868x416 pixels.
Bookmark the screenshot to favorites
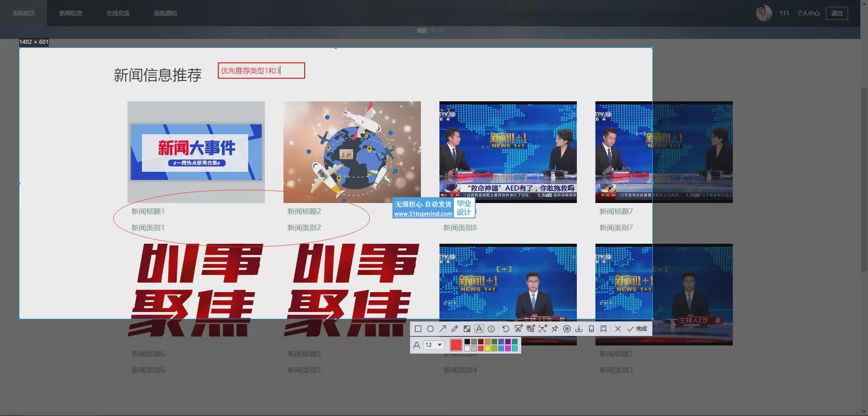point(604,329)
